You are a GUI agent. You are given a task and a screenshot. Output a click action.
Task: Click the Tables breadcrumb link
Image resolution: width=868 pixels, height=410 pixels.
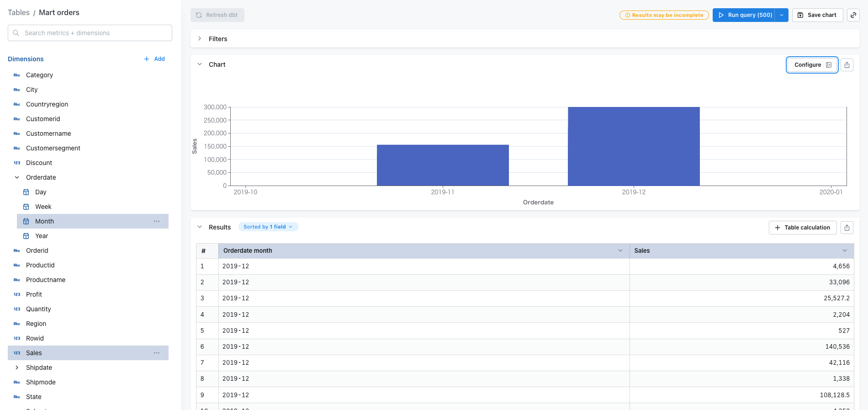[19, 12]
